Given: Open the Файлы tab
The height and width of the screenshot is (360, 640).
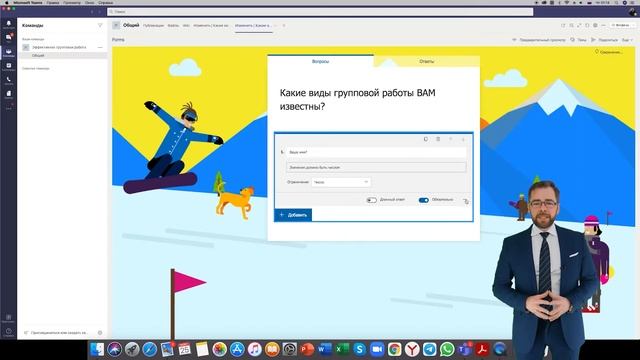Looking at the screenshot, I should (173, 26).
